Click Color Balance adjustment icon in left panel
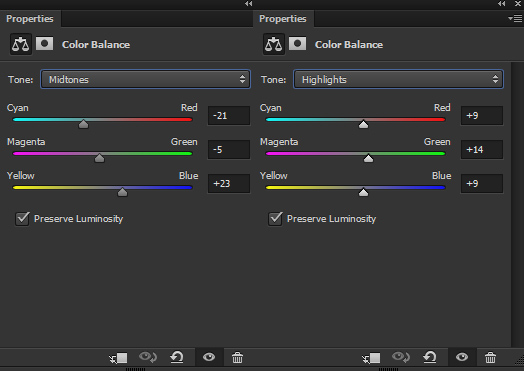Screen dimensions: 524x371 [x=21, y=44]
